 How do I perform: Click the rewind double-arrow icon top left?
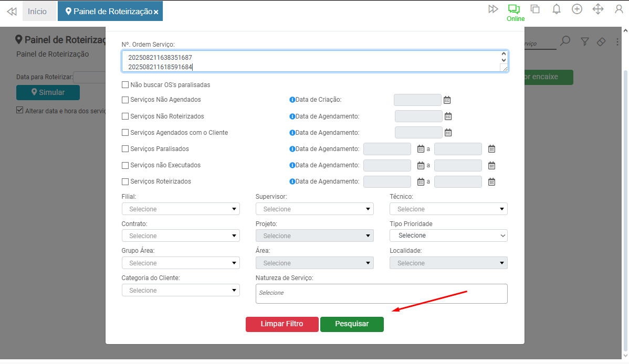coord(12,11)
